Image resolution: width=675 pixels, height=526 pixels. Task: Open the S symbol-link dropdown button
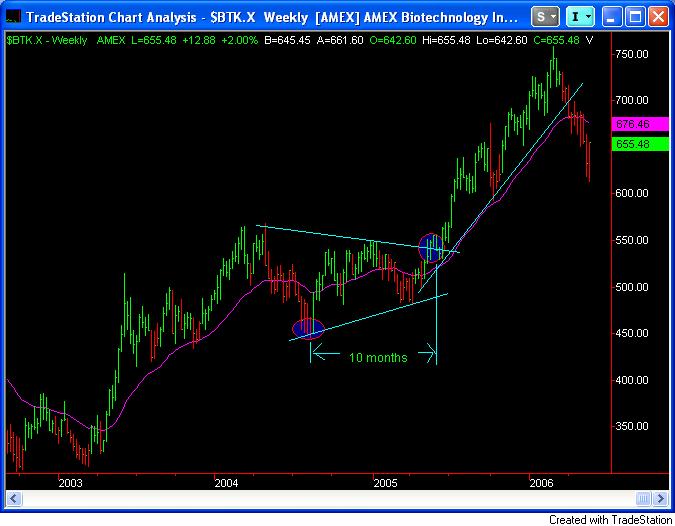click(545, 17)
